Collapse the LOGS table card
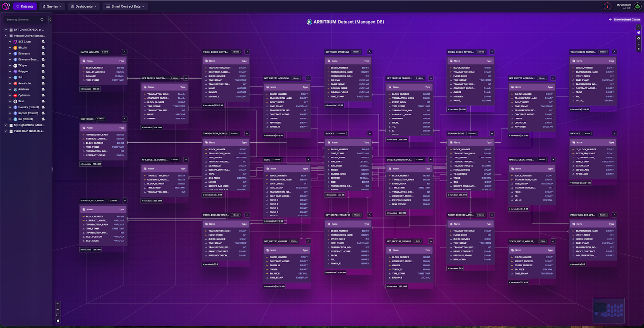Image resolution: width=644 pixels, height=328 pixels. pyautogui.click(x=308, y=160)
